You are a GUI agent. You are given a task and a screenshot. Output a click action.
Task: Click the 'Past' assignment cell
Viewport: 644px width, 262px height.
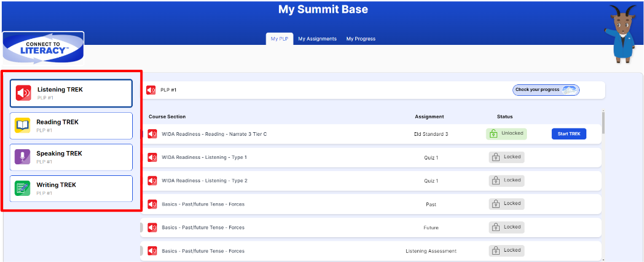pyautogui.click(x=431, y=204)
